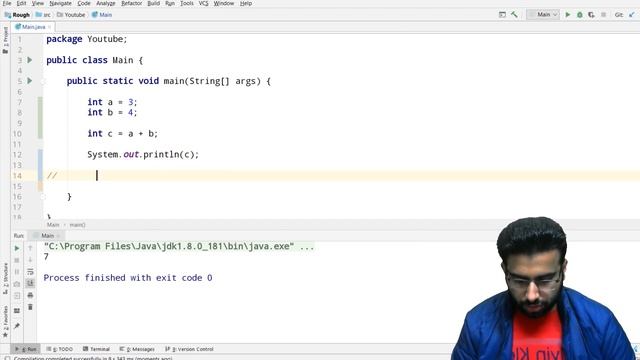This screenshot has height=360, width=640.
Task: Click the pause output icon in Run panel
Action: pos(17,272)
